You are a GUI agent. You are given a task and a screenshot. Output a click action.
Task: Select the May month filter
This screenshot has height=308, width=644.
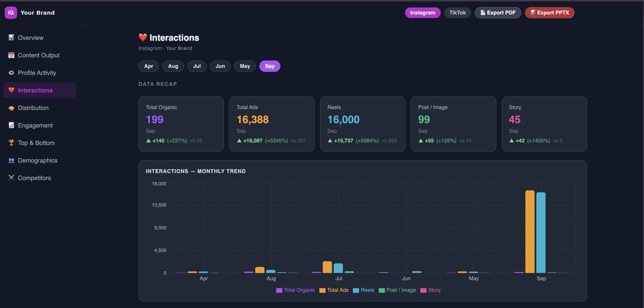click(x=245, y=66)
